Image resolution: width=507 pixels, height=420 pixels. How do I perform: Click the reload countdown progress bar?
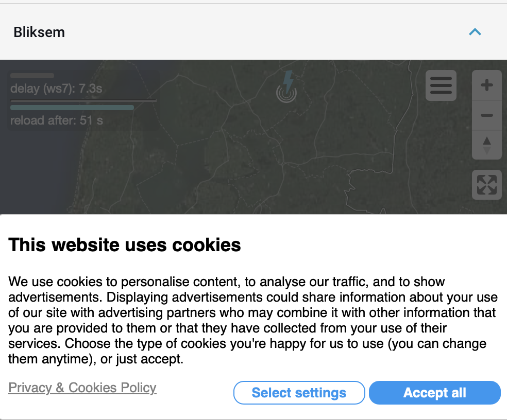pos(72,108)
